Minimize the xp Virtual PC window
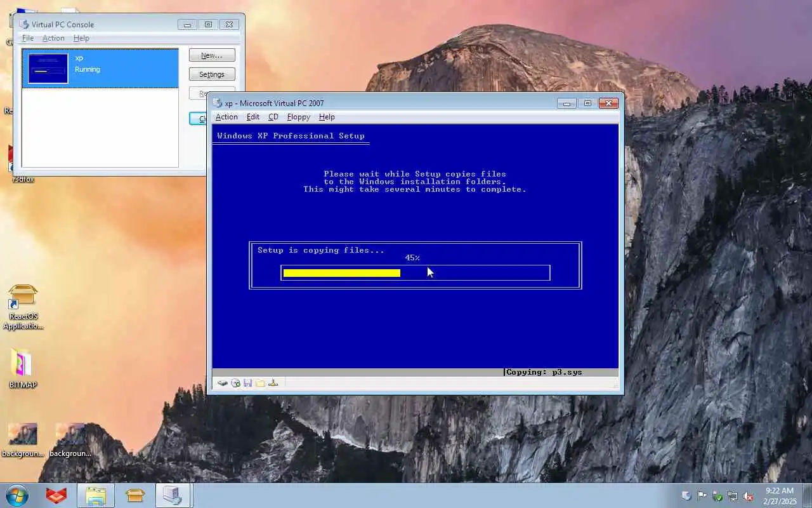The height and width of the screenshot is (508, 812). [566, 104]
